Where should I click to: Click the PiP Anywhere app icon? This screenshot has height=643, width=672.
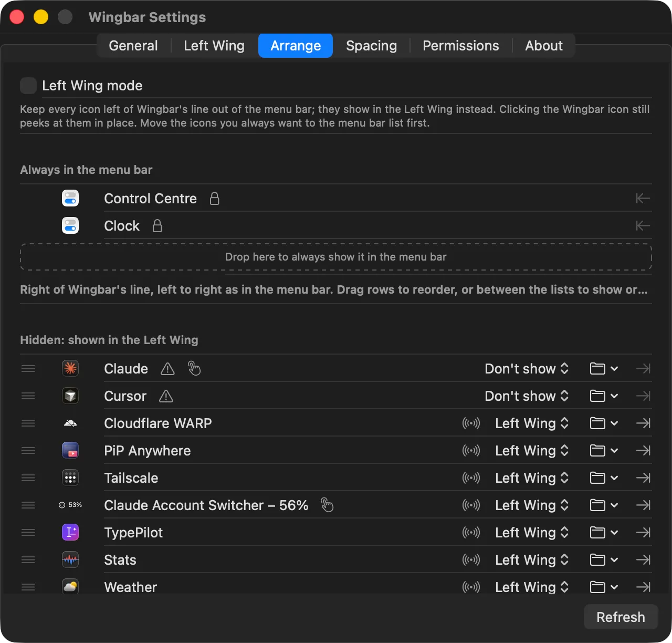point(70,450)
